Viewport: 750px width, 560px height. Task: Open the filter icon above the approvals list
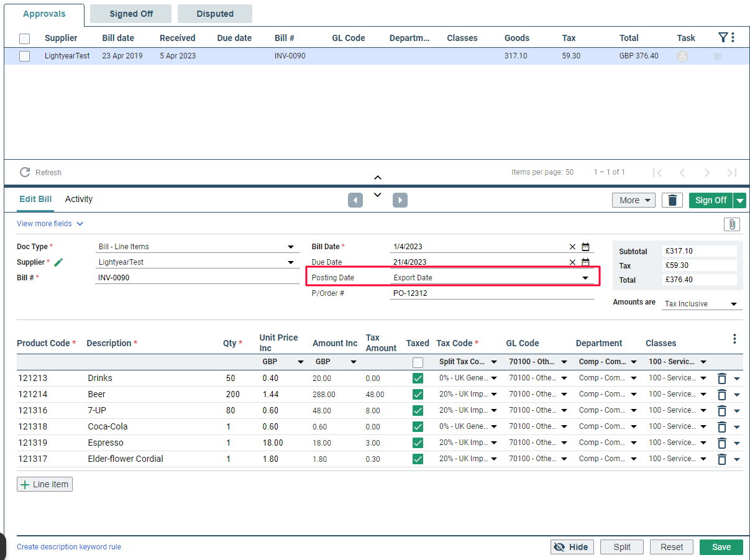(723, 37)
